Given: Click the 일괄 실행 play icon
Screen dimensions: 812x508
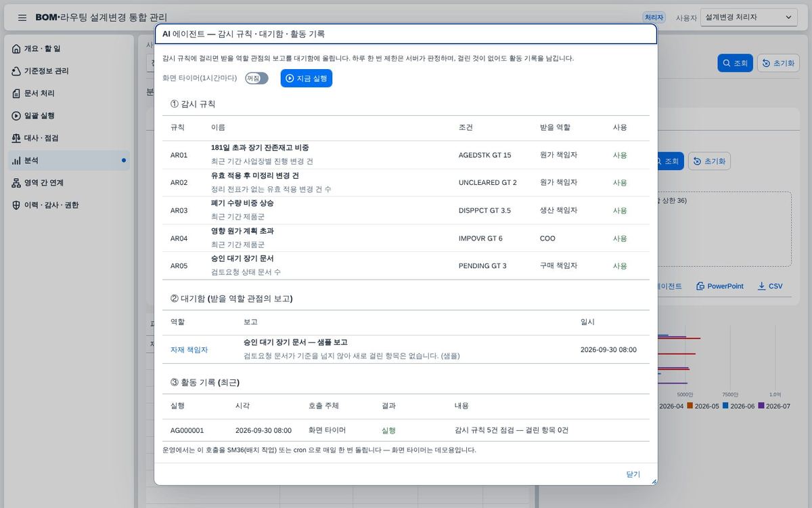Looking at the screenshot, I should (16, 116).
